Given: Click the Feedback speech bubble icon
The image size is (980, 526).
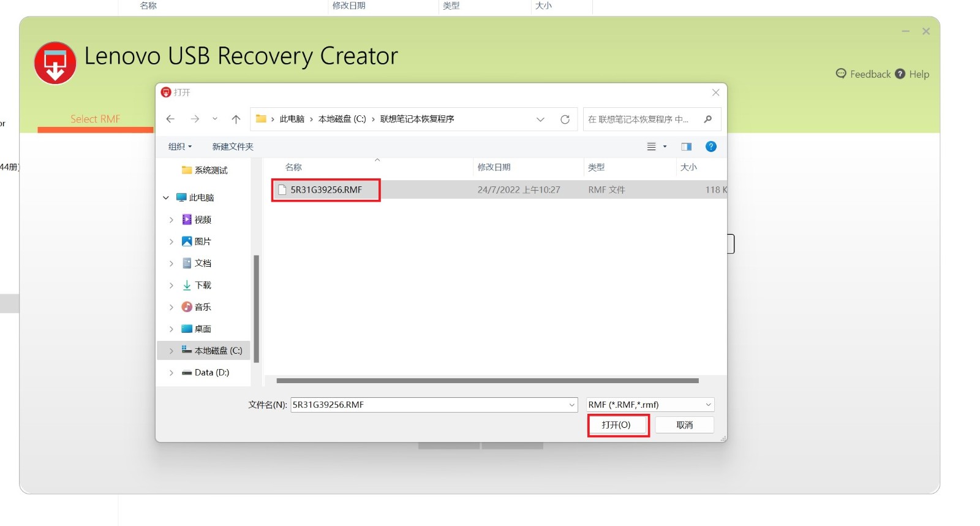Looking at the screenshot, I should coord(841,74).
